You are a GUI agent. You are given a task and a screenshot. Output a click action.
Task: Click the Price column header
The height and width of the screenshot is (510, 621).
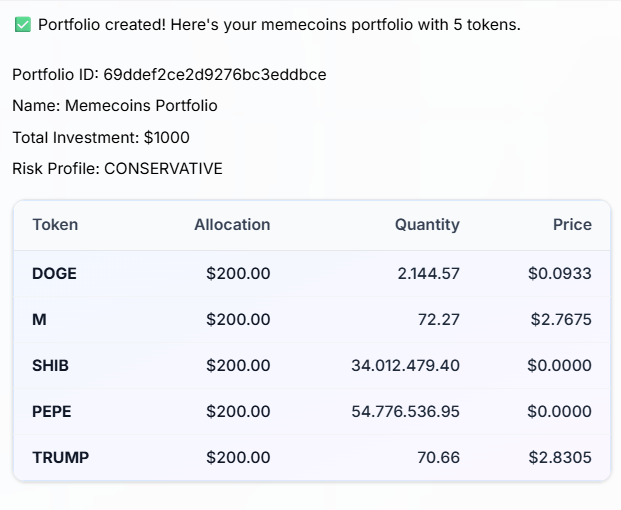[572, 225]
